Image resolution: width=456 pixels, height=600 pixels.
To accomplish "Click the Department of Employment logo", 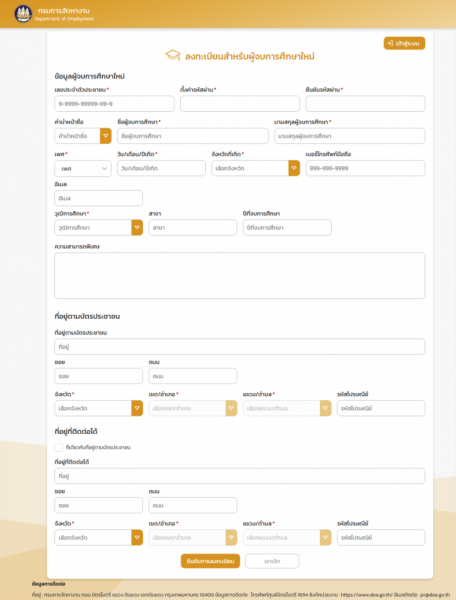I will 23,14.
